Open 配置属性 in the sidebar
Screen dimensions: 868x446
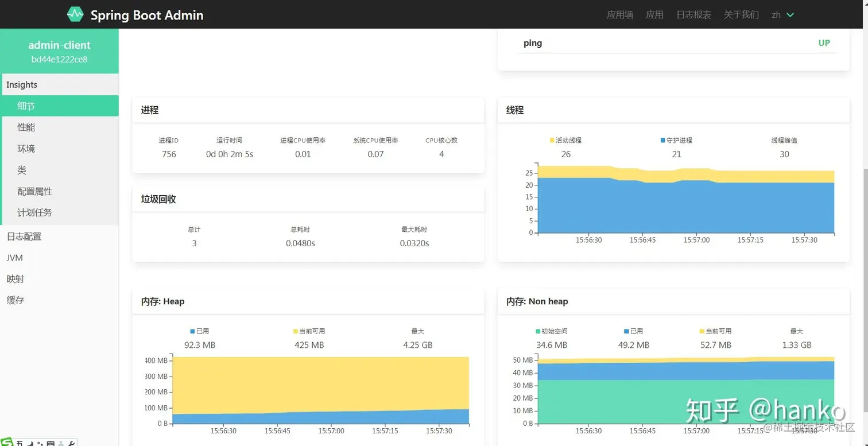pyautogui.click(x=60, y=191)
